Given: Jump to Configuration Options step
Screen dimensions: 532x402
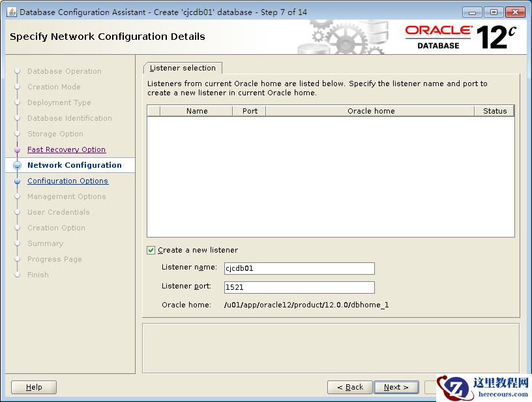Looking at the screenshot, I should [67, 181].
